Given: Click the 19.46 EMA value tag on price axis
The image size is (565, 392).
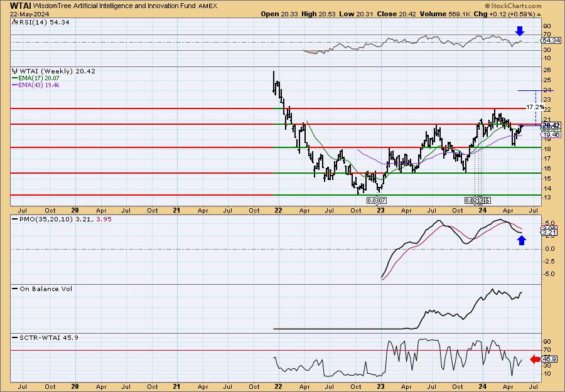Looking at the screenshot, I should [x=551, y=135].
